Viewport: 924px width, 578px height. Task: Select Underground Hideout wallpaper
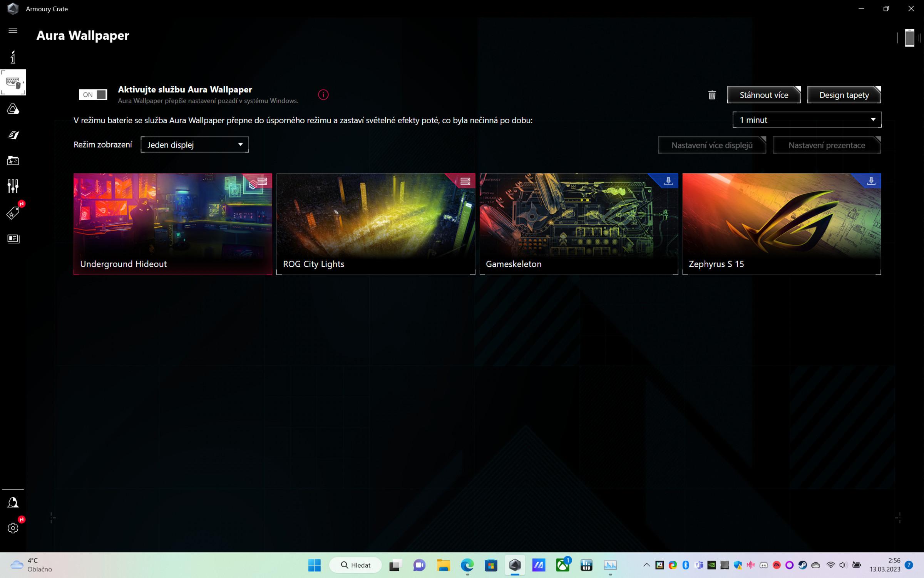(172, 224)
